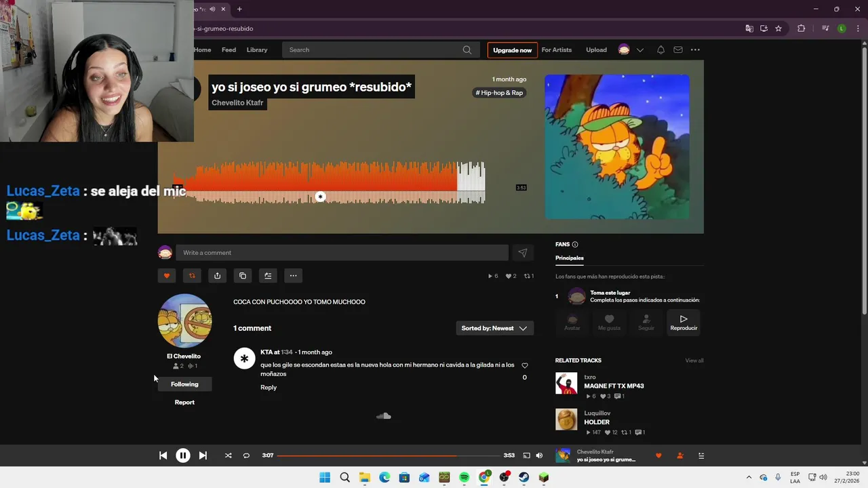Viewport: 868px width, 488px height.
Task: Open the next-up queue in player bar
Action: (x=701, y=455)
